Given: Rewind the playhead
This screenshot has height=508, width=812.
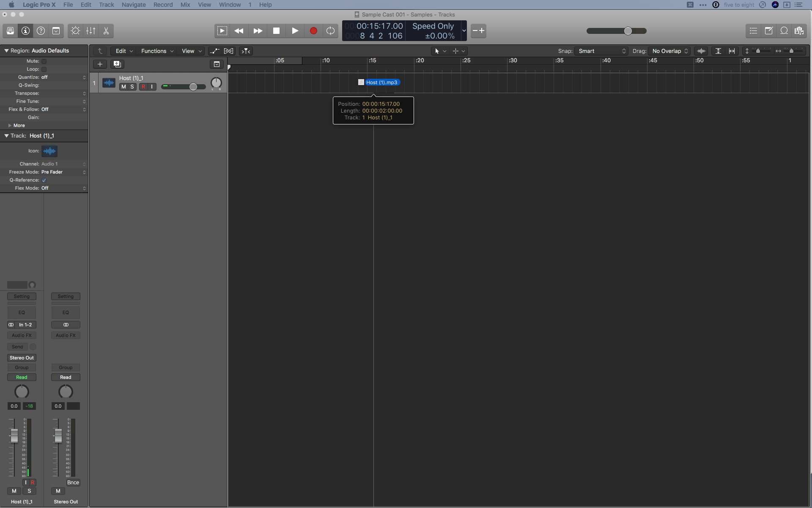Looking at the screenshot, I should 239,31.
